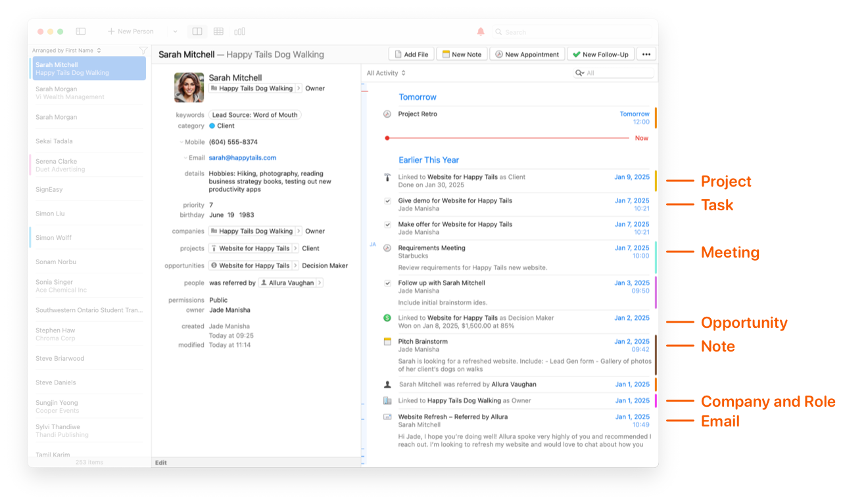Click the Lead Source: Word of Mouth keyword

pyautogui.click(x=254, y=114)
